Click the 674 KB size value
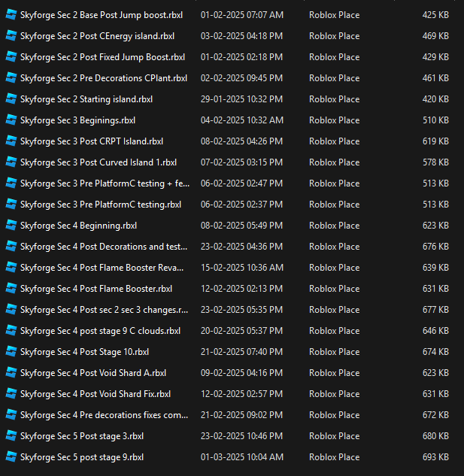464x476 pixels. pos(435,351)
